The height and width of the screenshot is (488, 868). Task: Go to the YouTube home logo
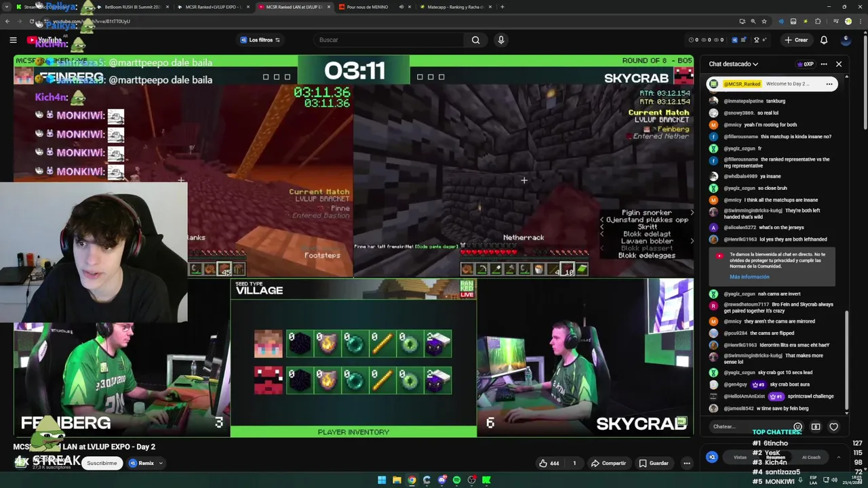(x=44, y=40)
